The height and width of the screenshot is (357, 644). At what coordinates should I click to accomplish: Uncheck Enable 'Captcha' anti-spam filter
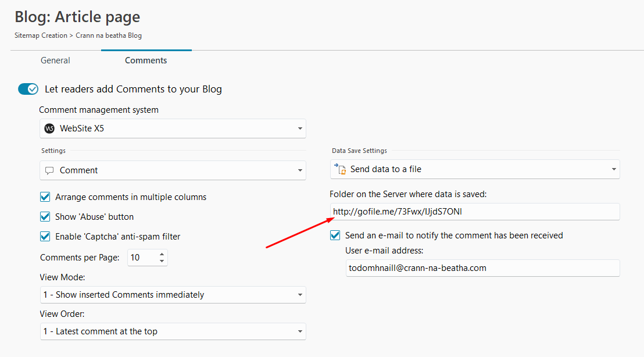(x=45, y=237)
